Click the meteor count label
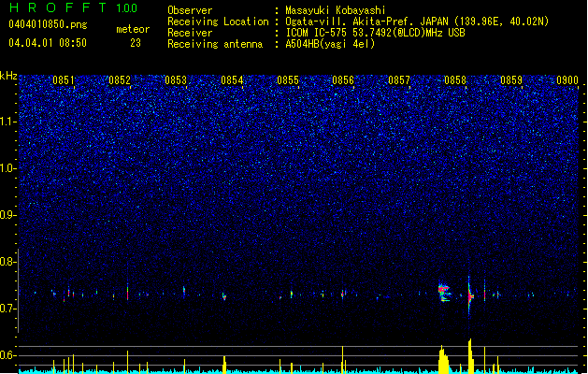 133,29
